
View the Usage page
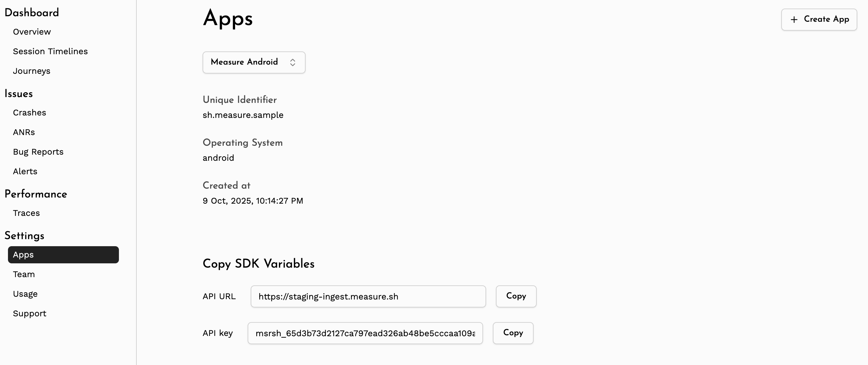pyautogui.click(x=25, y=294)
